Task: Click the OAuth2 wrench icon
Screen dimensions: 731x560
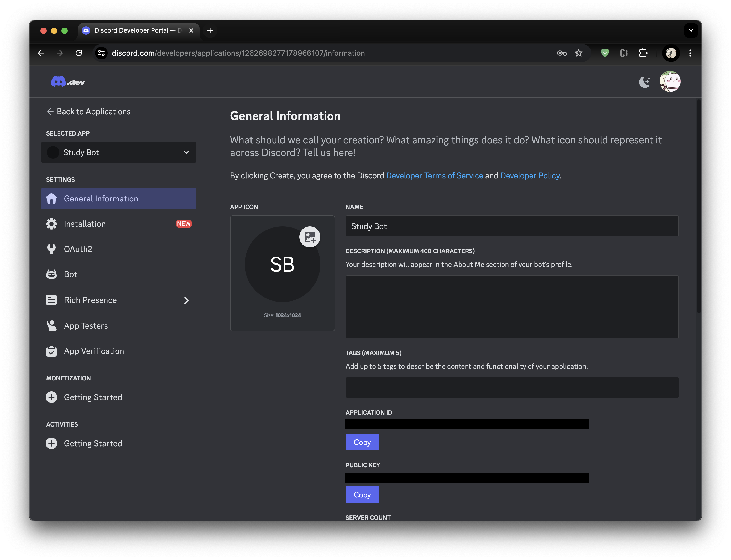Action: [51, 249]
